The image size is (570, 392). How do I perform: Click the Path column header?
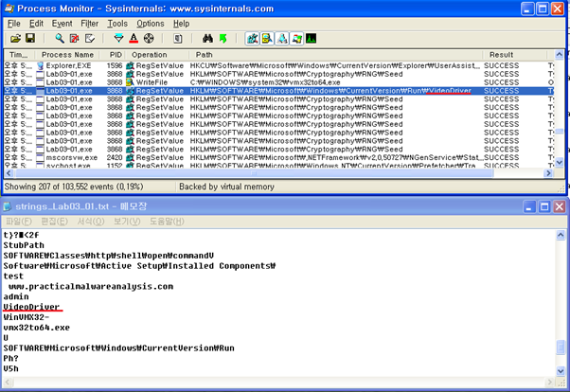[335, 55]
